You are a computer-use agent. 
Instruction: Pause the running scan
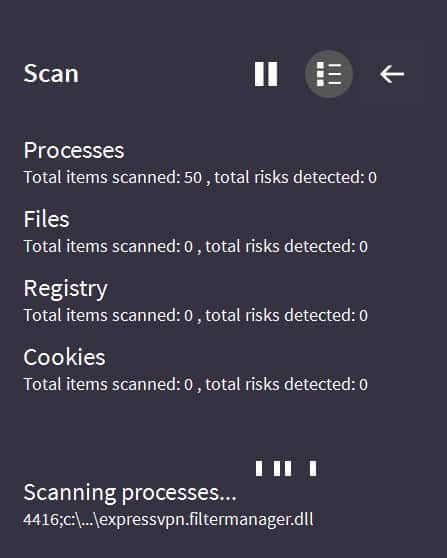coord(266,74)
